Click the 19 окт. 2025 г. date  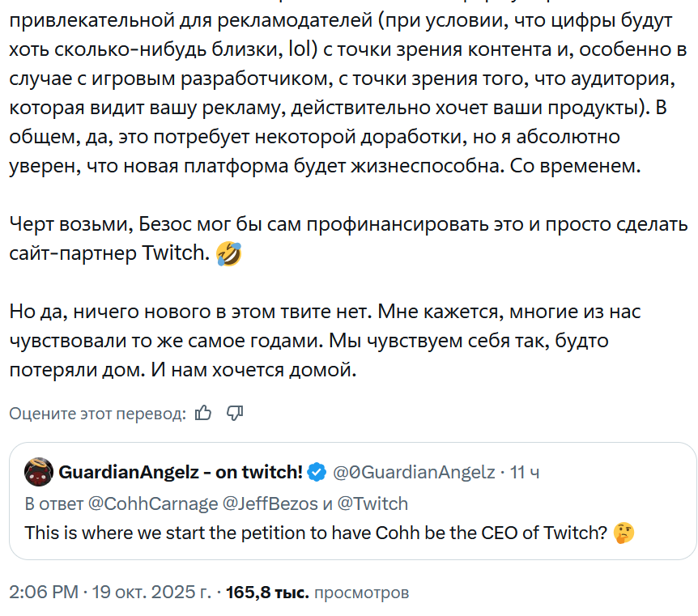click(x=151, y=593)
